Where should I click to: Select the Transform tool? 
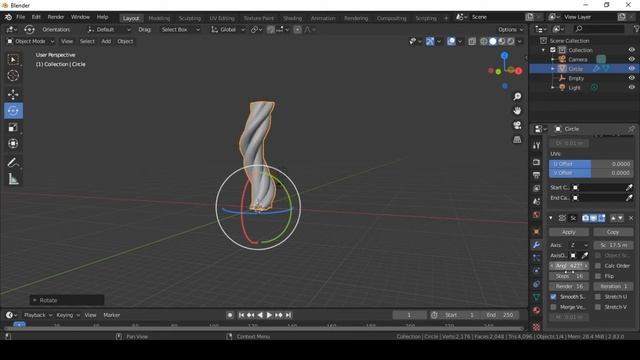click(x=13, y=143)
